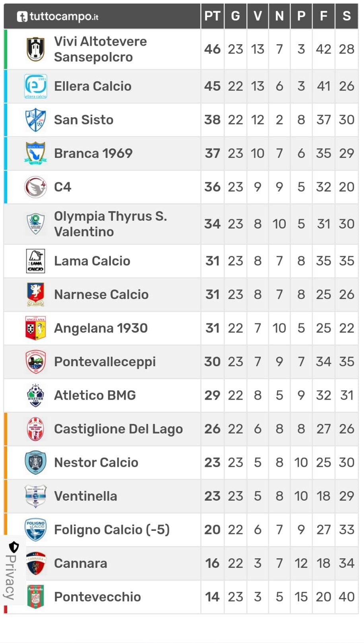Viewport: 364px width, 643px height.
Task: Go to the Pontevalleceppi team page
Action: (x=105, y=362)
